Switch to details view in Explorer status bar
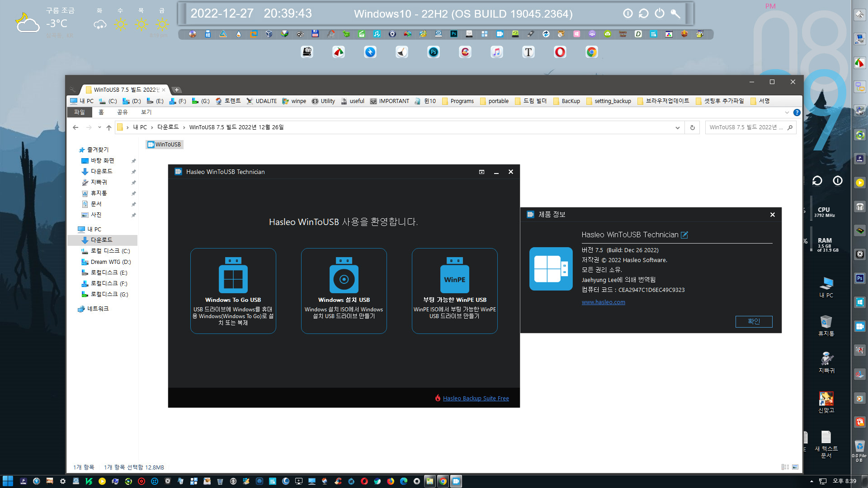The height and width of the screenshot is (488, 868). tap(785, 467)
